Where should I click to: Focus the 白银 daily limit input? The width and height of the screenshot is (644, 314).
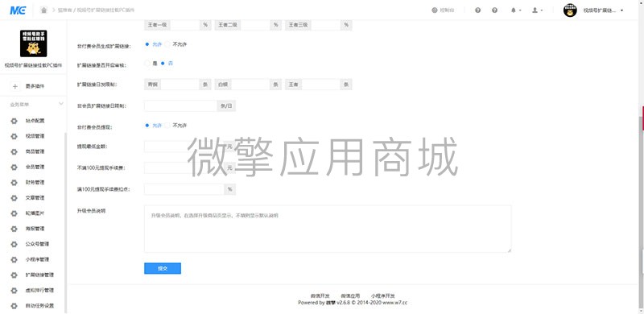pos(250,85)
